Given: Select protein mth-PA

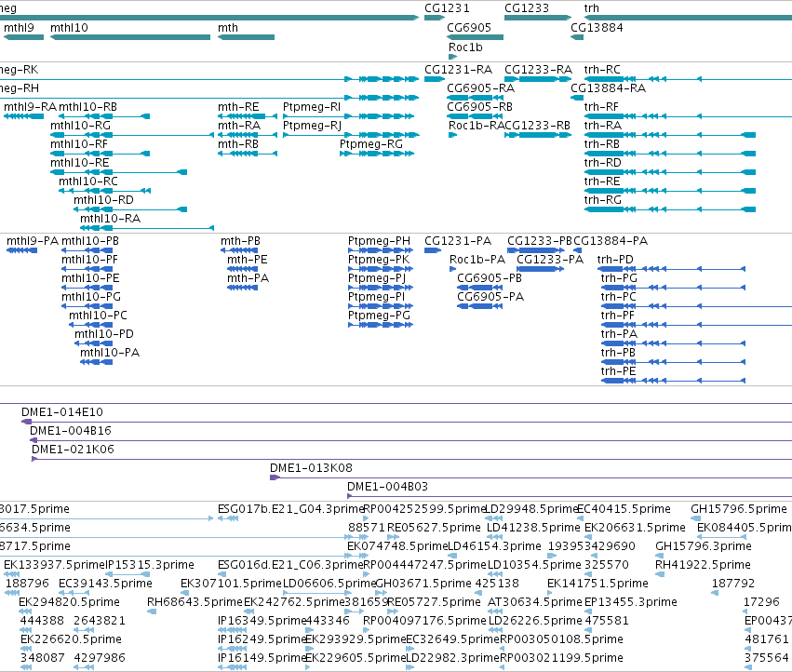Looking at the screenshot, I should coord(248,278).
